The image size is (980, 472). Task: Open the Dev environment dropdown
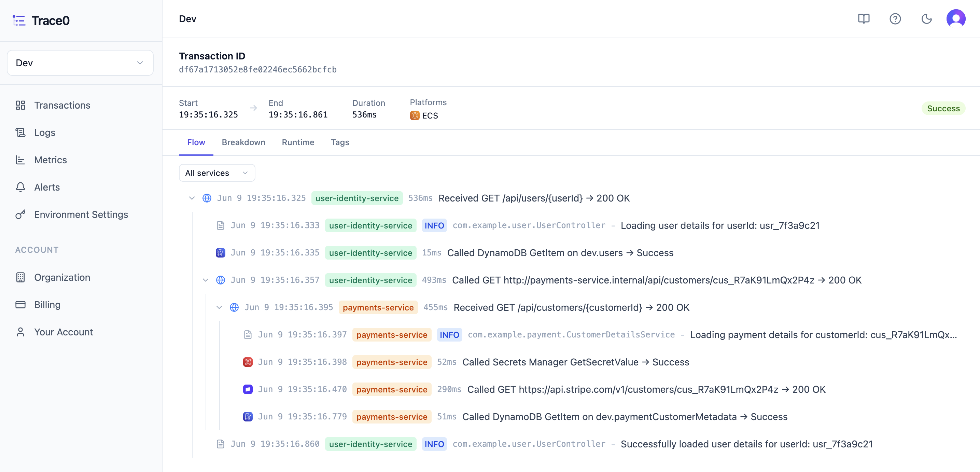80,63
